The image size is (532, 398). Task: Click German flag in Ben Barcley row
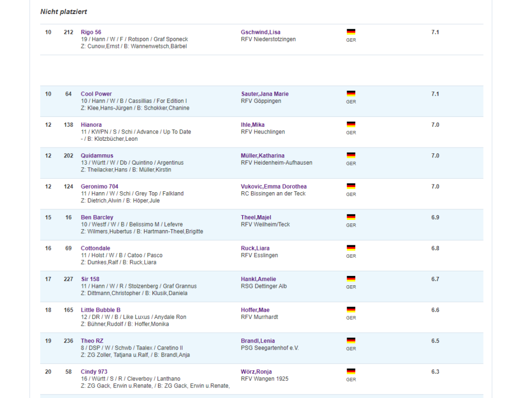tap(351, 217)
